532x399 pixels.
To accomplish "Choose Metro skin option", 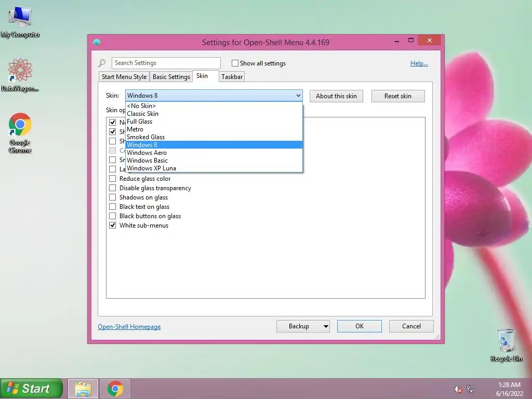I will [x=214, y=129].
